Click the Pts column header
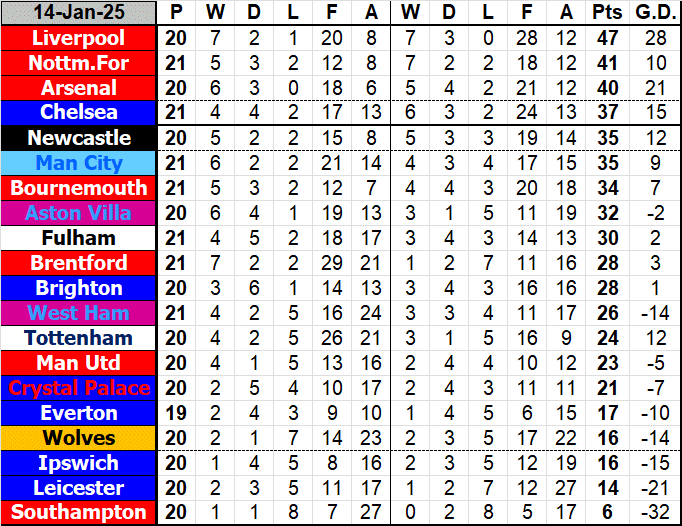This screenshot has height=526, width=682. tap(605, 13)
